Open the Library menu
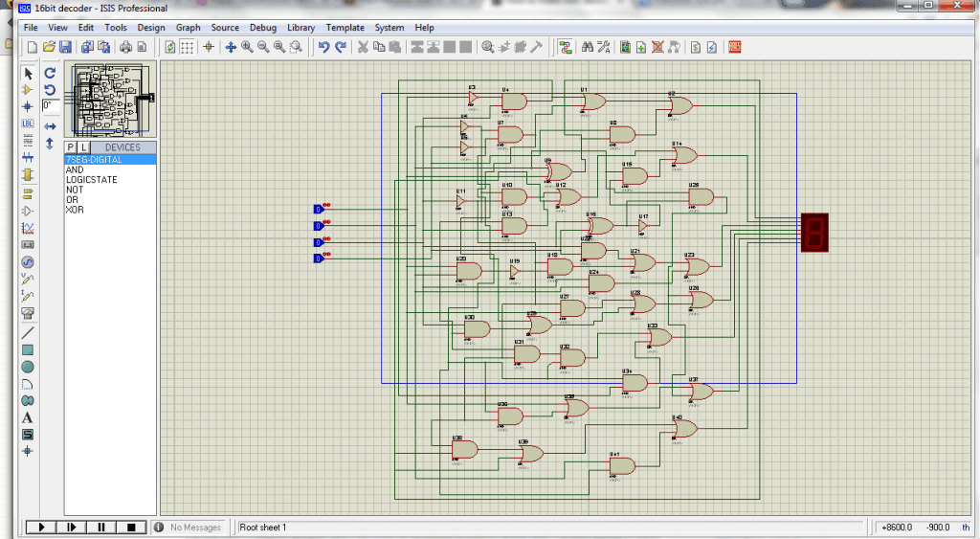This screenshot has height=539, width=980. (301, 28)
